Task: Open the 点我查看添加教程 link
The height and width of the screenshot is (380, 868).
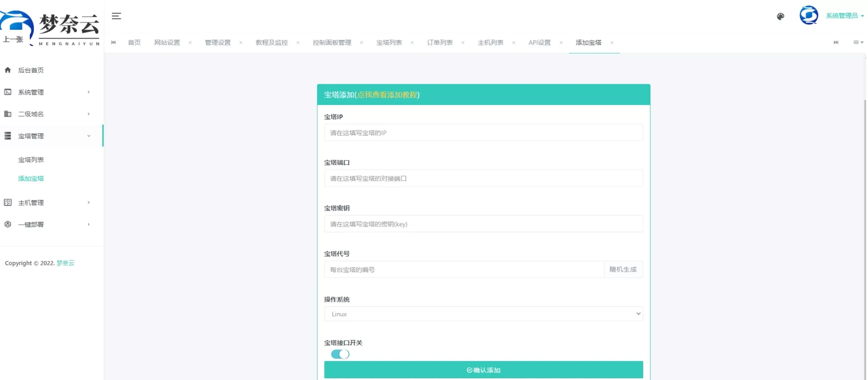Action: click(x=387, y=95)
